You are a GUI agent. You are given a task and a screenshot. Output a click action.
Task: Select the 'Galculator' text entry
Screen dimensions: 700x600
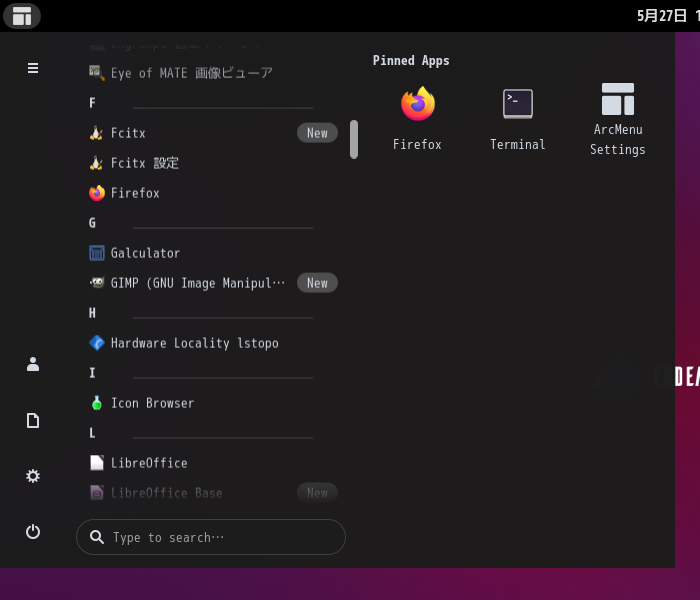pyautogui.click(x=146, y=253)
